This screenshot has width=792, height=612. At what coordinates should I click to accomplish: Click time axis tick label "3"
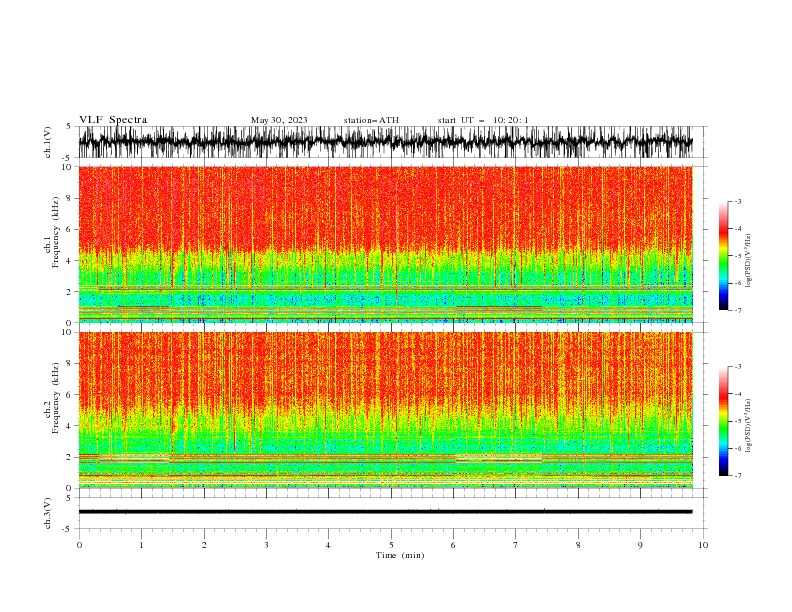266,545
